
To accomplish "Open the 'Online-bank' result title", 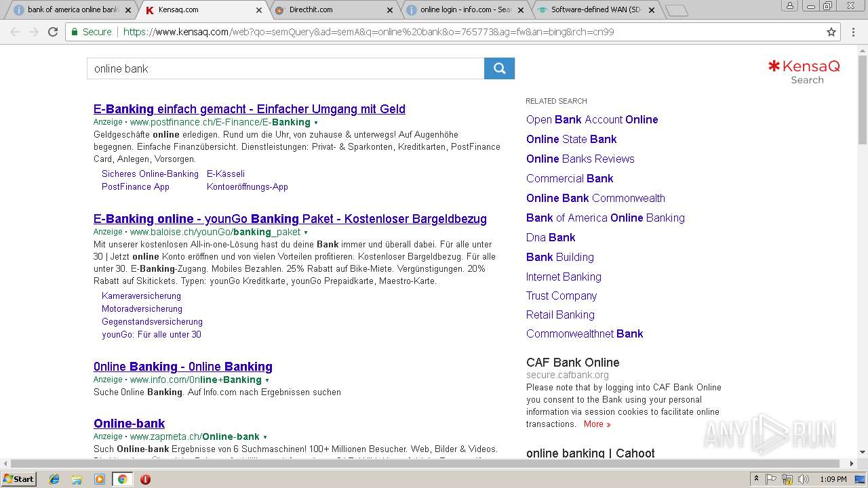I will click(x=130, y=424).
